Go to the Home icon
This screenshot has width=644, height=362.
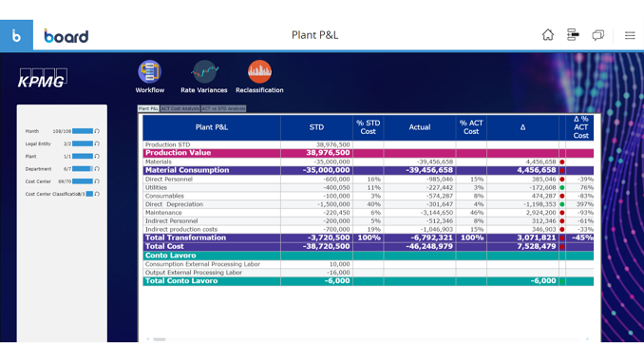pos(547,35)
